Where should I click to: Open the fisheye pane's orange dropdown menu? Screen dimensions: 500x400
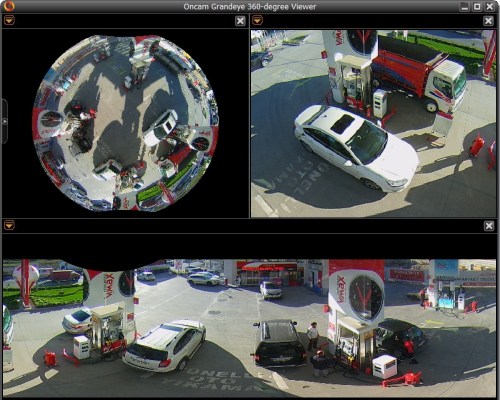coord(9,21)
